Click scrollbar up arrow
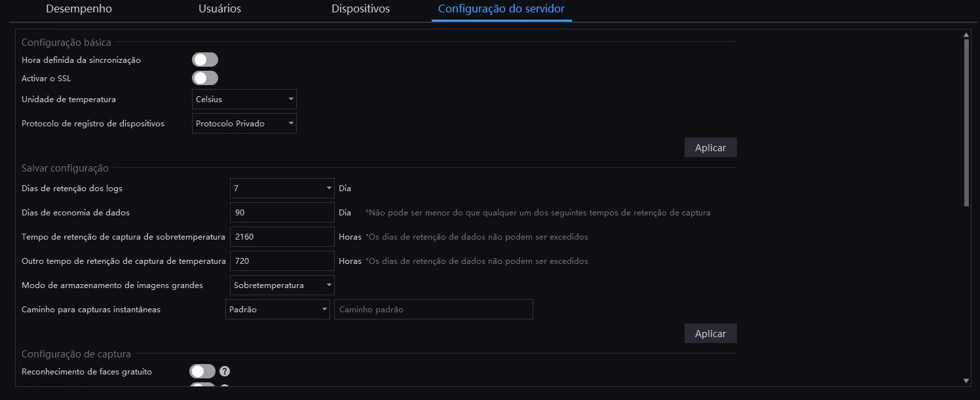Viewport: 980px width, 400px height. click(966, 35)
